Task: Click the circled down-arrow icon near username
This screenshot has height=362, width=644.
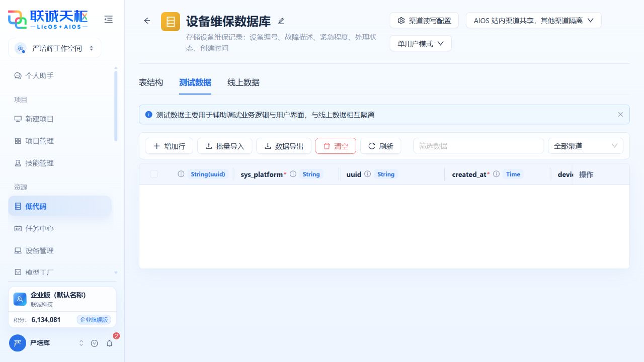Action: tap(95, 343)
